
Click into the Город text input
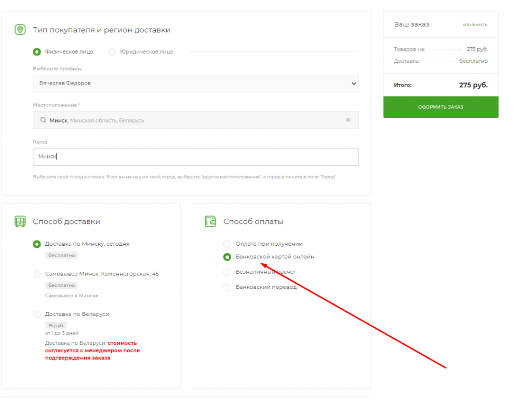click(x=195, y=157)
